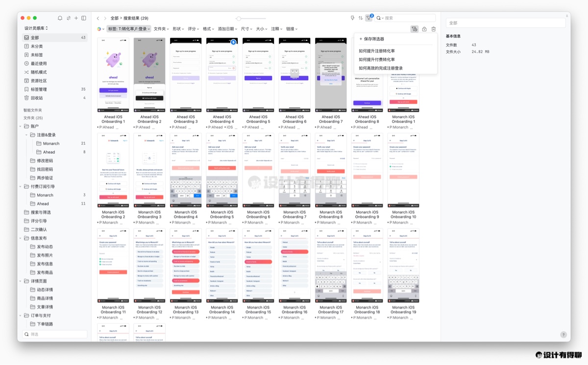The width and height of the screenshot is (588, 365).
Task: Clear filters with the trash icon
Action: pos(433,29)
